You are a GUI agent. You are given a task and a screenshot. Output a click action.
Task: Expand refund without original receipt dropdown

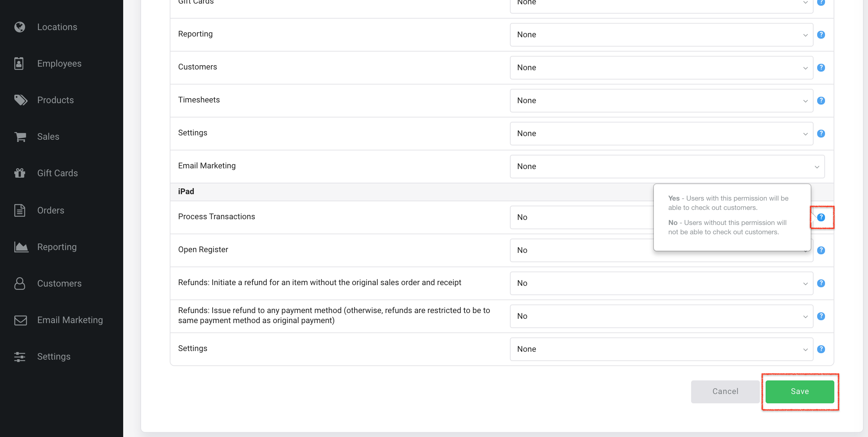pyautogui.click(x=661, y=283)
